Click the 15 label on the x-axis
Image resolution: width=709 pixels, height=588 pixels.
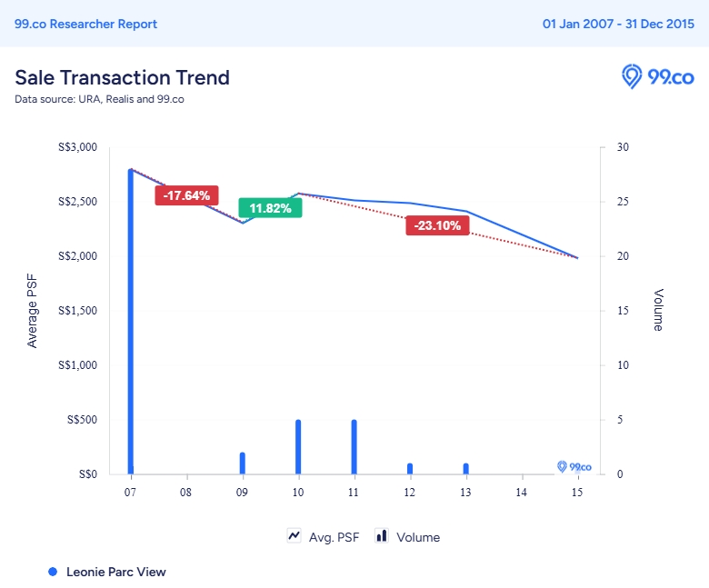[576, 492]
